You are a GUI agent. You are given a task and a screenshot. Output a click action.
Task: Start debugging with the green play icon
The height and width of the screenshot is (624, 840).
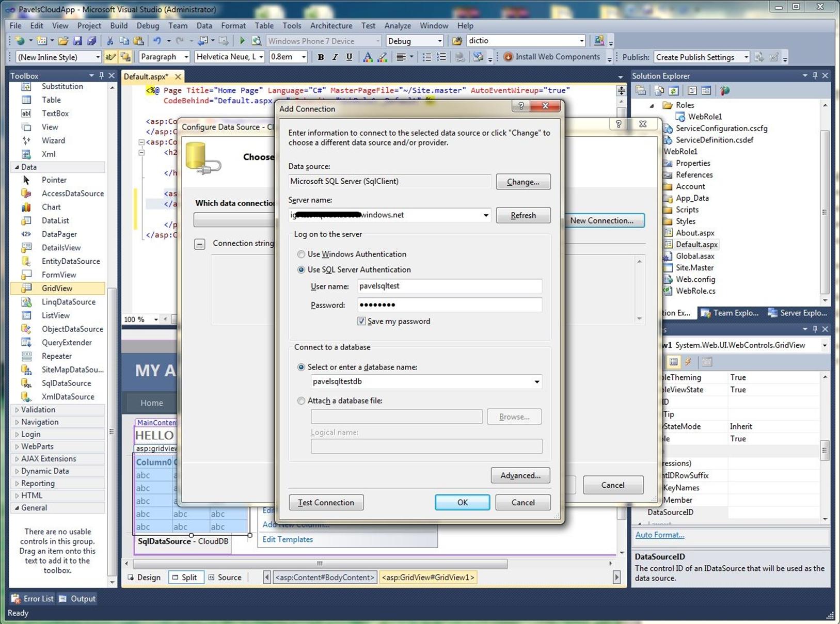[x=242, y=41]
